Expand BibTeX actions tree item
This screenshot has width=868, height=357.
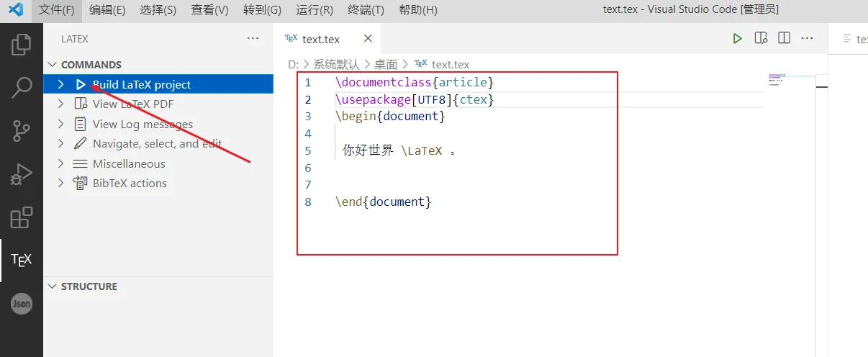coord(61,183)
